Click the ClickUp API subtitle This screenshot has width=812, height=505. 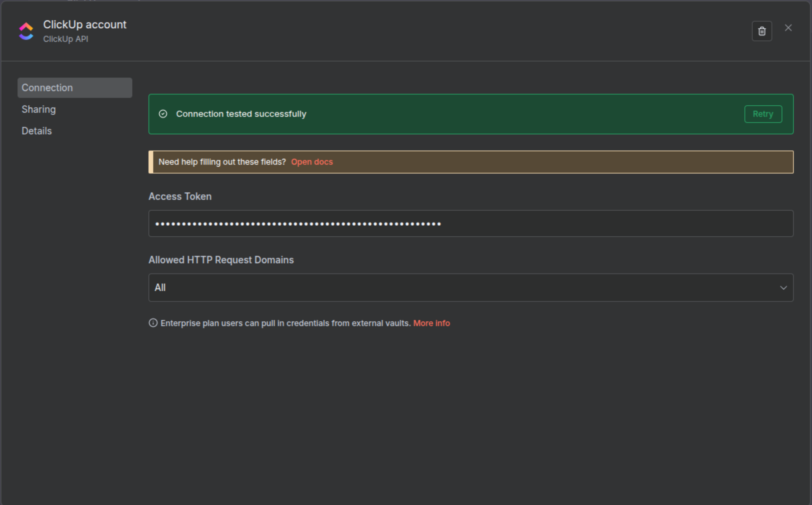(x=65, y=39)
